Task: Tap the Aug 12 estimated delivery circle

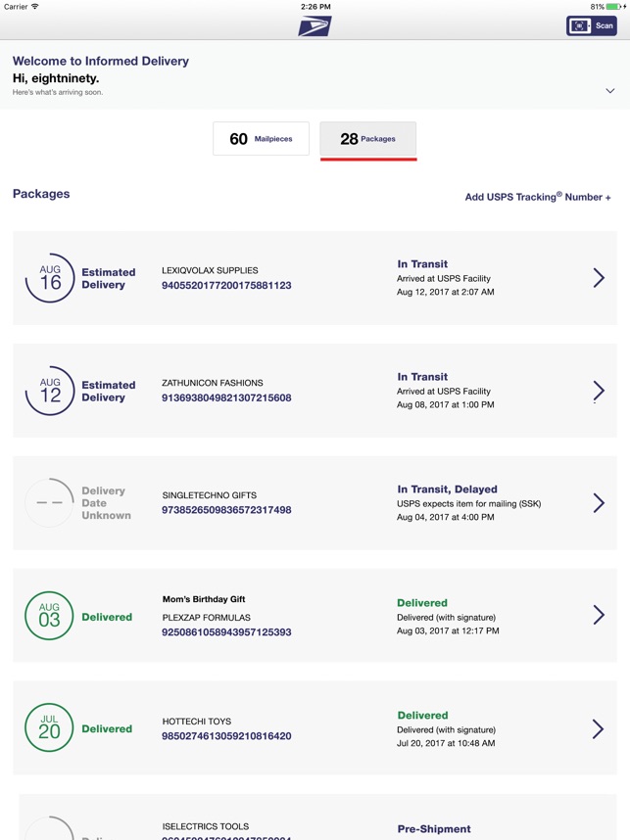Action: (50, 391)
